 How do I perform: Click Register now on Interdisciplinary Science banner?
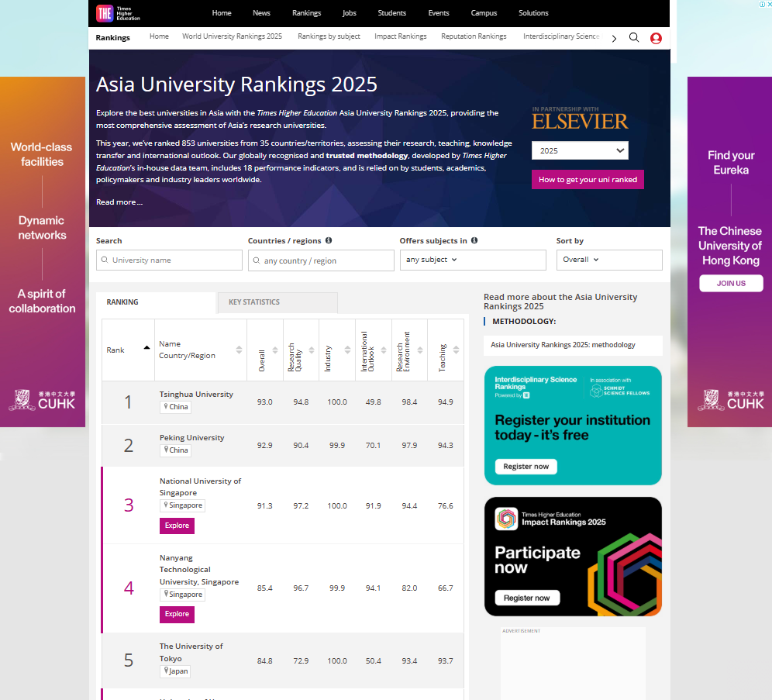pyautogui.click(x=526, y=467)
